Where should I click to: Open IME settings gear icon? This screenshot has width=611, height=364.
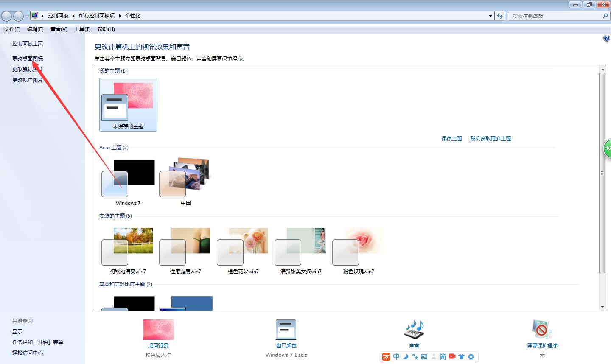point(471,357)
